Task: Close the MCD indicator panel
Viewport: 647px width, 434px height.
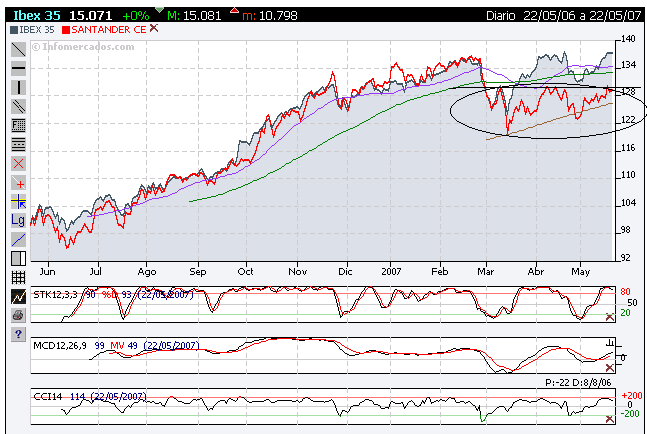Action: 609,367
